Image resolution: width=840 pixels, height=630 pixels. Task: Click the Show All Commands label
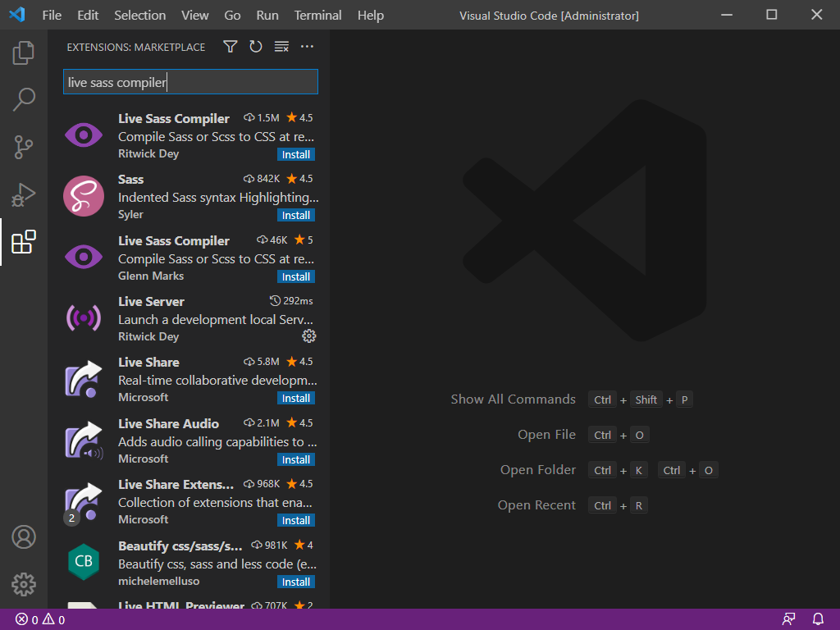pos(514,399)
